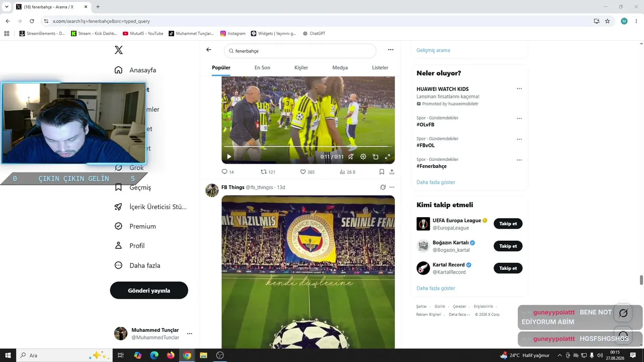Share the football video post

coord(391,172)
